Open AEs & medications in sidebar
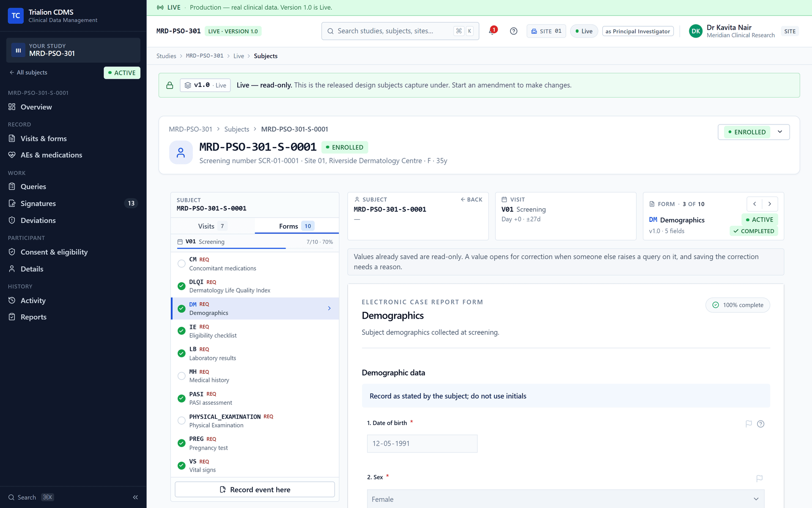This screenshot has width=812, height=508. pyautogui.click(x=73, y=155)
